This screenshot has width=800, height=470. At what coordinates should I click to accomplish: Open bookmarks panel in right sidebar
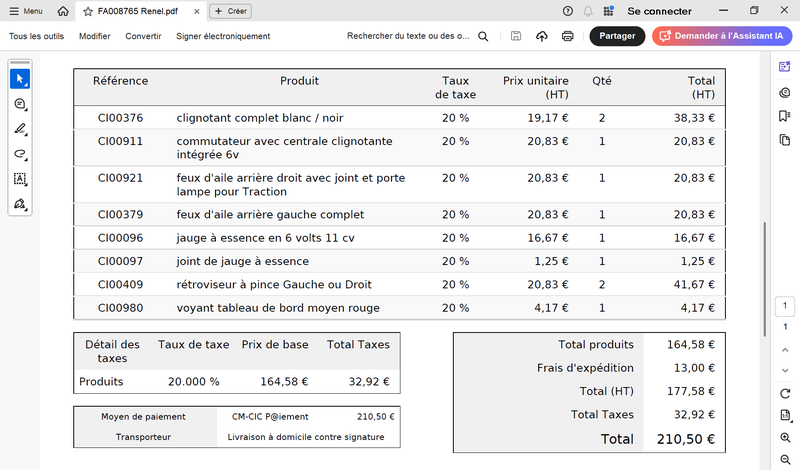point(785,116)
